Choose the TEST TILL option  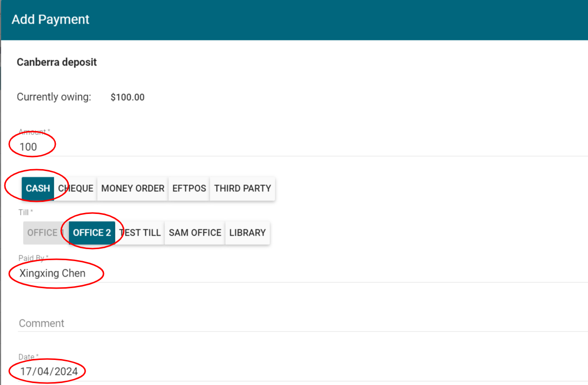[140, 232]
